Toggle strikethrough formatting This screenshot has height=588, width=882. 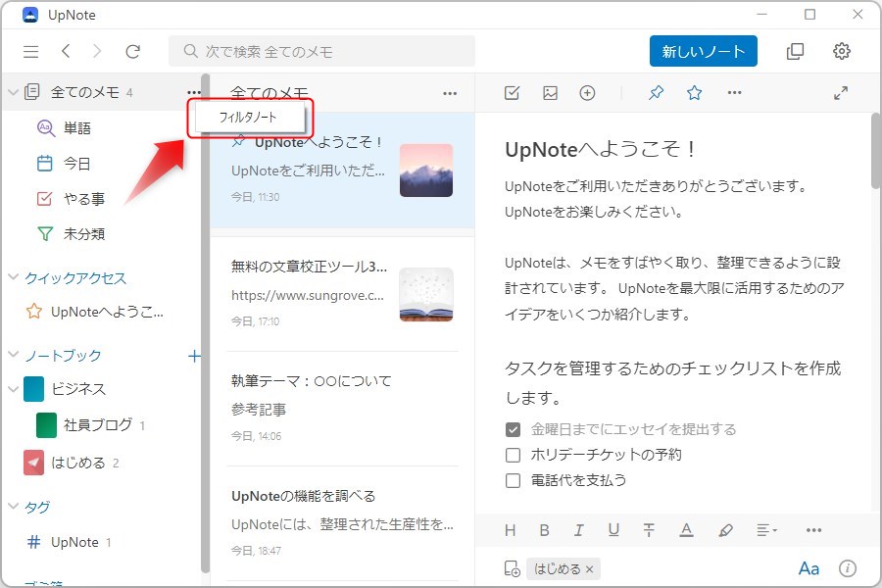coord(649,530)
